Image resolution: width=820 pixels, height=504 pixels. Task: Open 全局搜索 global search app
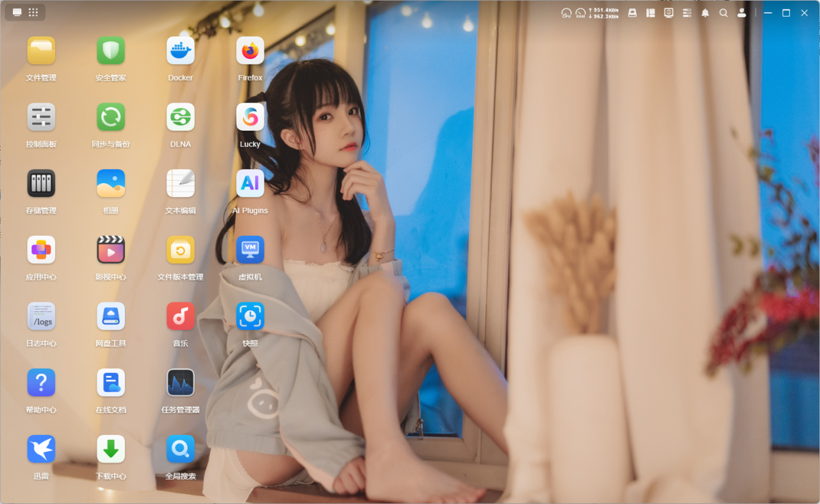181,449
